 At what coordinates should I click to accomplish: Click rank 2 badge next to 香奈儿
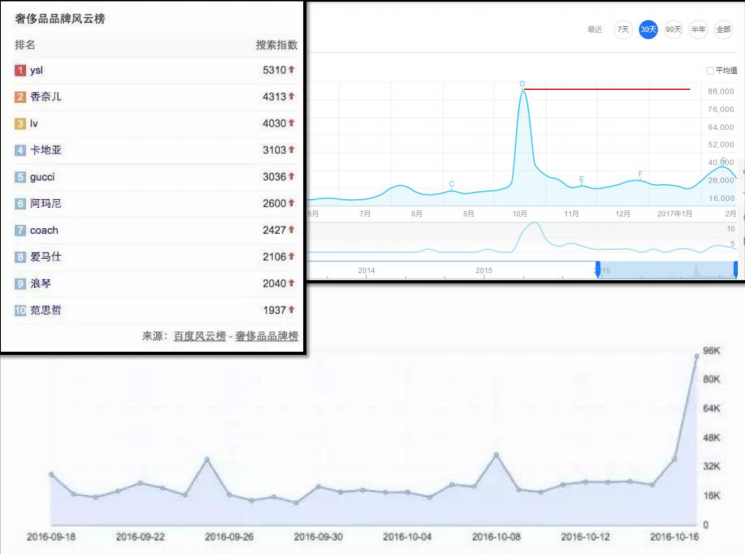(x=20, y=97)
